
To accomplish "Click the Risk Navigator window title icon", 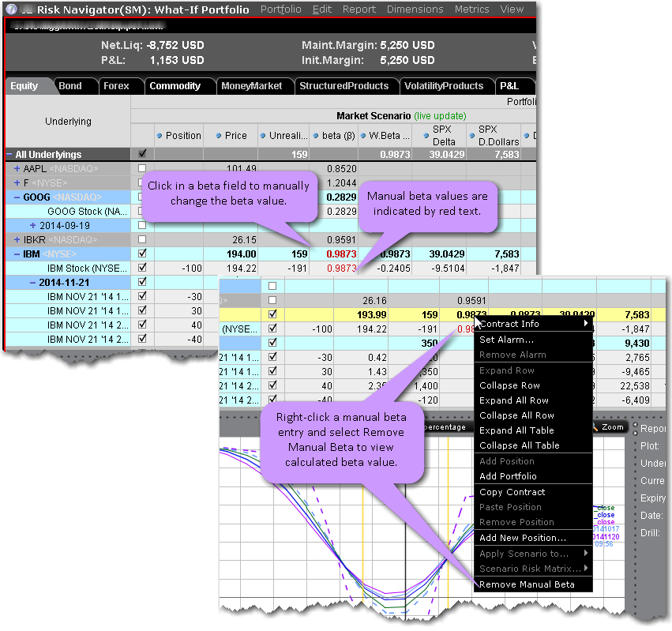I will (12, 9).
